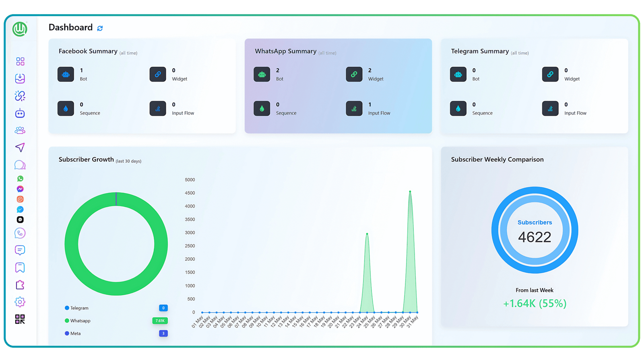
Task: Click the WhatsApp Summary Sequence droplet icon
Action: coord(262,109)
